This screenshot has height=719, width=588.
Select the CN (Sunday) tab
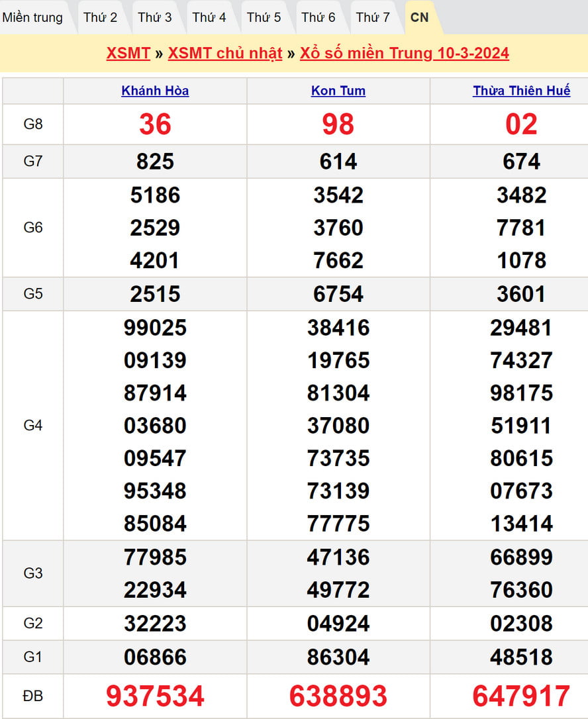(x=420, y=18)
